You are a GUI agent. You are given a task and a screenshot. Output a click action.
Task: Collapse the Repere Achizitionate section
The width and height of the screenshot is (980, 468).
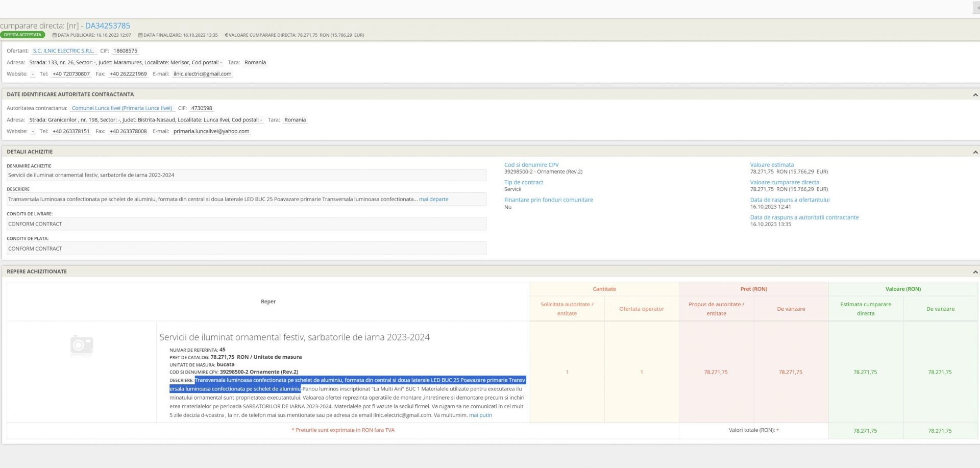[x=975, y=272]
